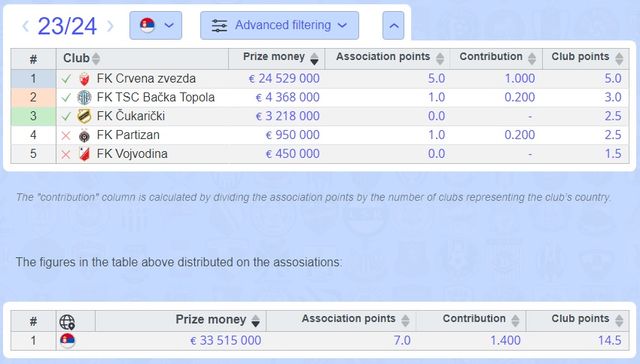
Task: Open the FK Vojvodina club link
Action: click(x=132, y=154)
